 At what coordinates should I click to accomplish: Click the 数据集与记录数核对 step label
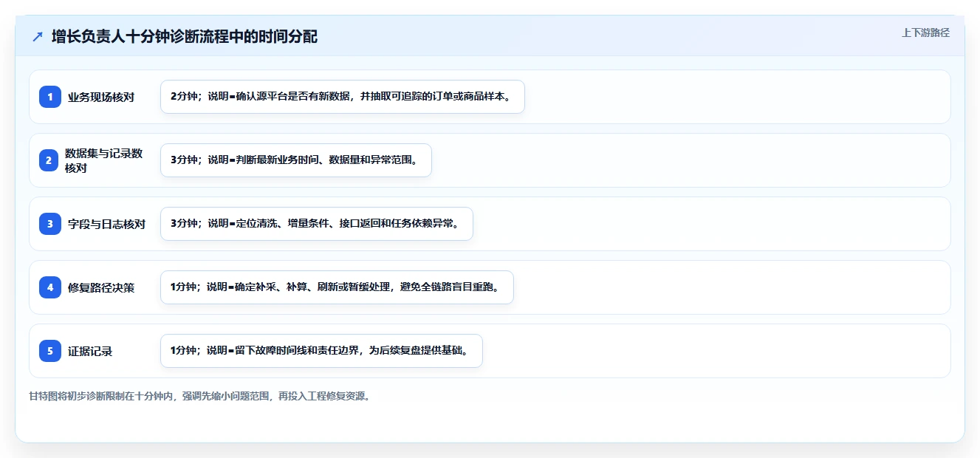(103, 160)
